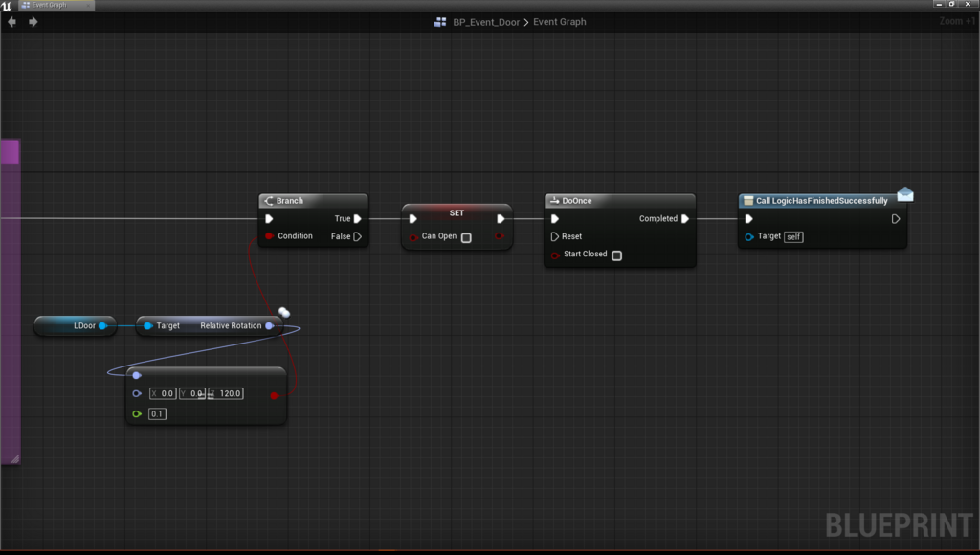Click the SET node output execution pin
The image size is (980, 555).
coord(501,219)
